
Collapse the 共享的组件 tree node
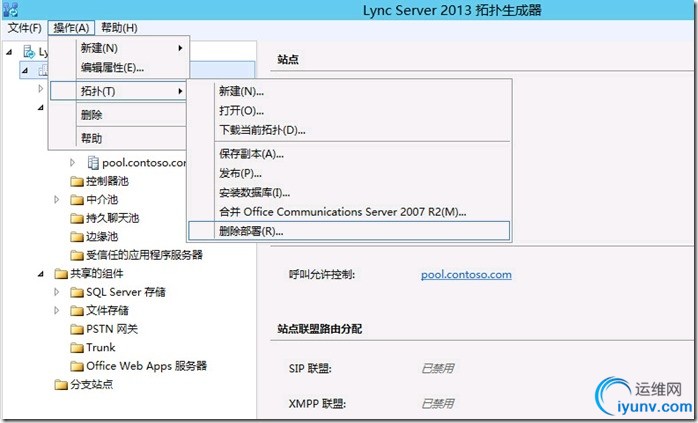(x=41, y=274)
